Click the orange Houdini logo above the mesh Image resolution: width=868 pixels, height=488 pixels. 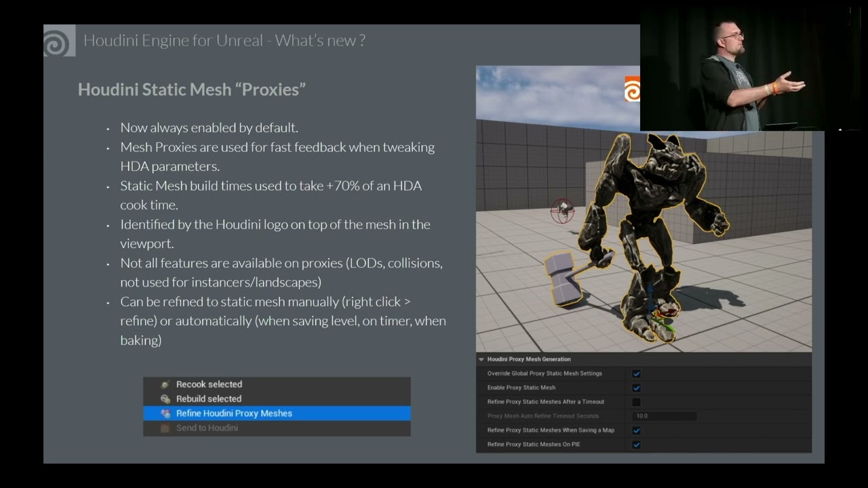click(632, 89)
